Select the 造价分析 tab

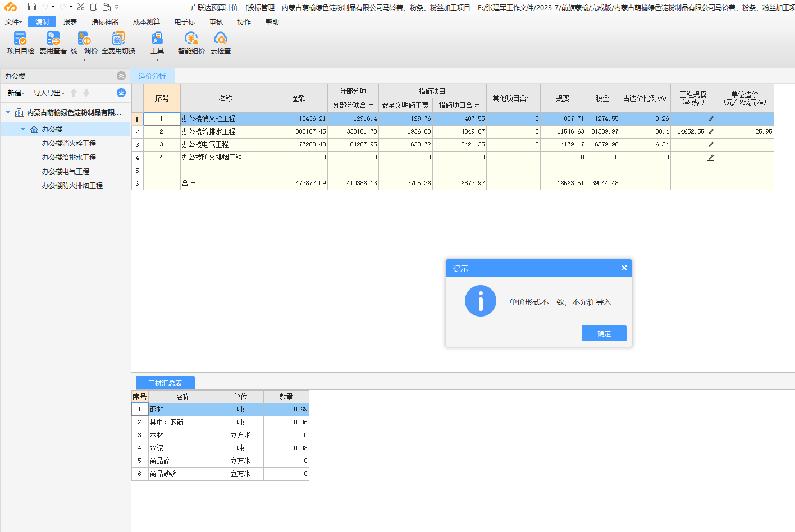(152, 76)
